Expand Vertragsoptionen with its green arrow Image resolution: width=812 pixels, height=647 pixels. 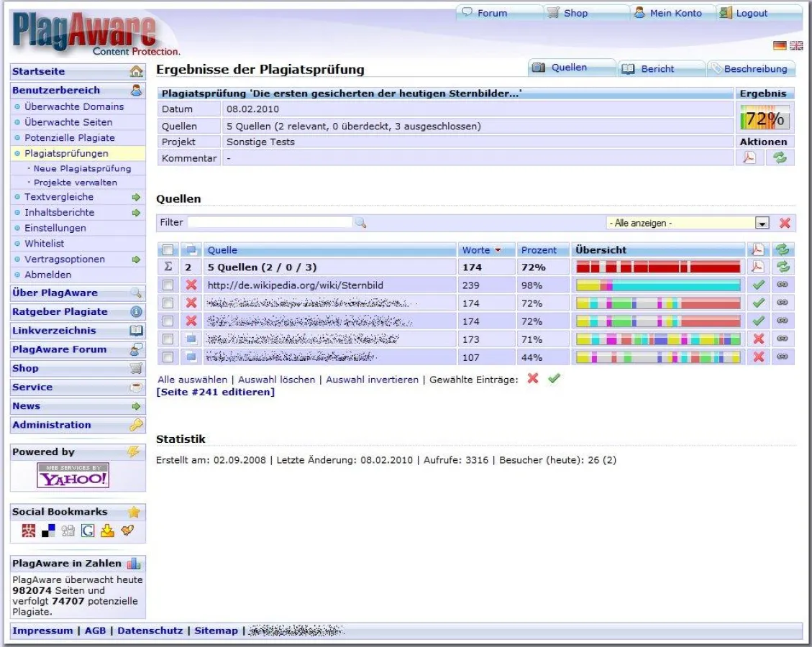tap(136, 260)
